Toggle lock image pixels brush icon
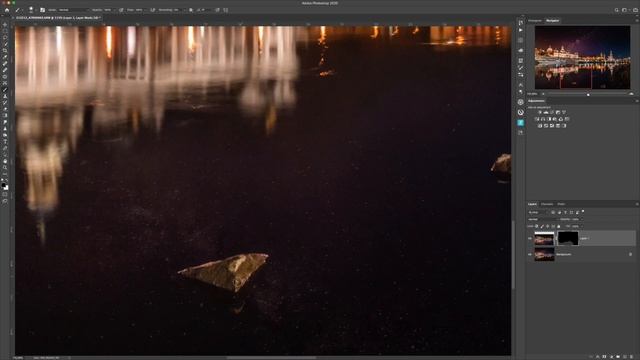640x360 pixels. [x=542, y=226]
